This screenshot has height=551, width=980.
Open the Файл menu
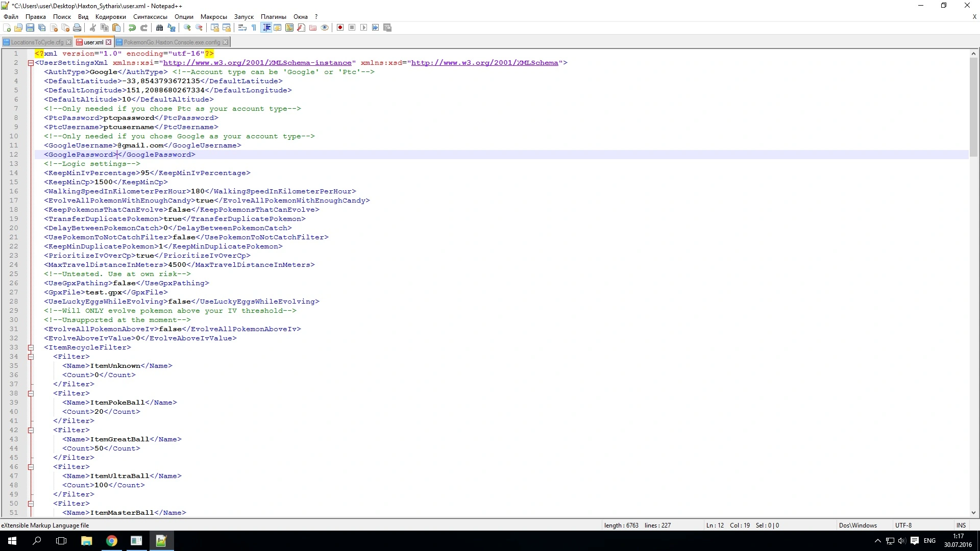(x=11, y=17)
